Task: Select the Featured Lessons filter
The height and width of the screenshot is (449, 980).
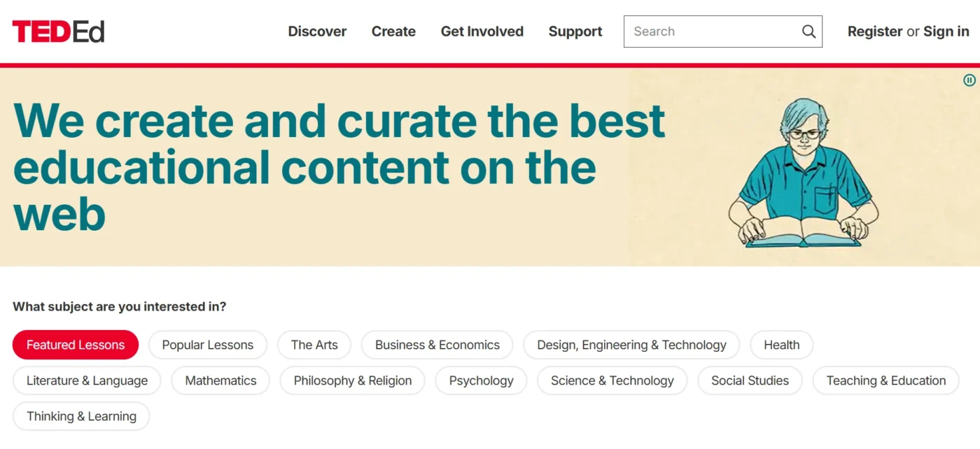Action: (76, 345)
